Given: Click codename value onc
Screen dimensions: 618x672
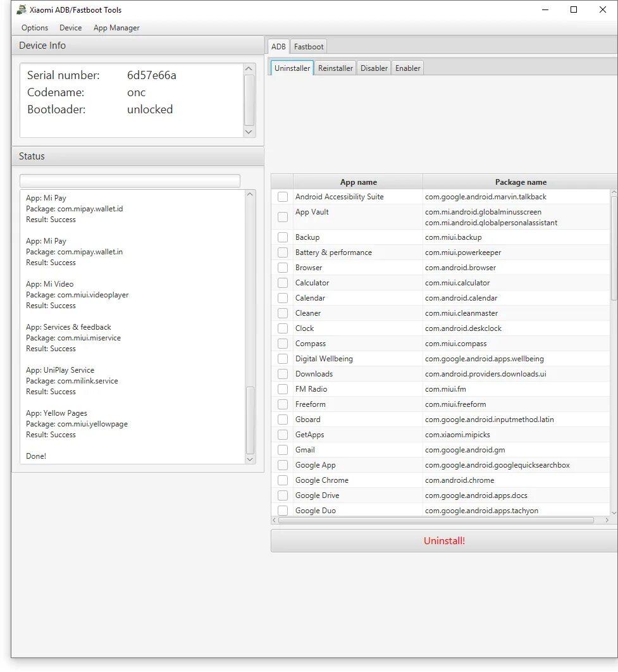Looking at the screenshot, I should pos(136,92).
